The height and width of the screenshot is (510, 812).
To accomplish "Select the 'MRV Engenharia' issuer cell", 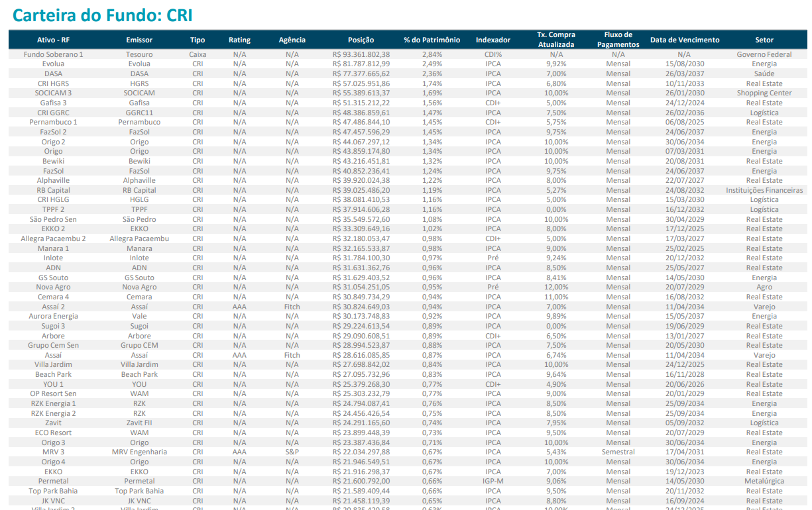I will [x=139, y=452].
